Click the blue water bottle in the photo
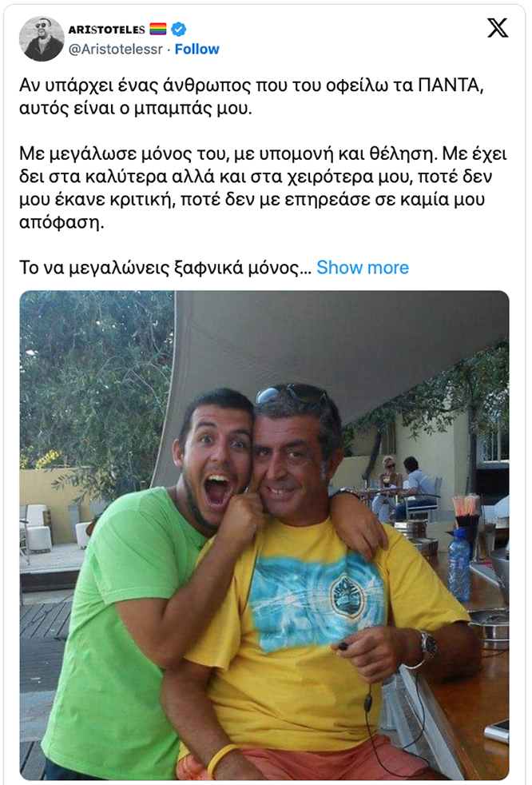Viewport: 532px width, 785px height. [x=459, y=564]
